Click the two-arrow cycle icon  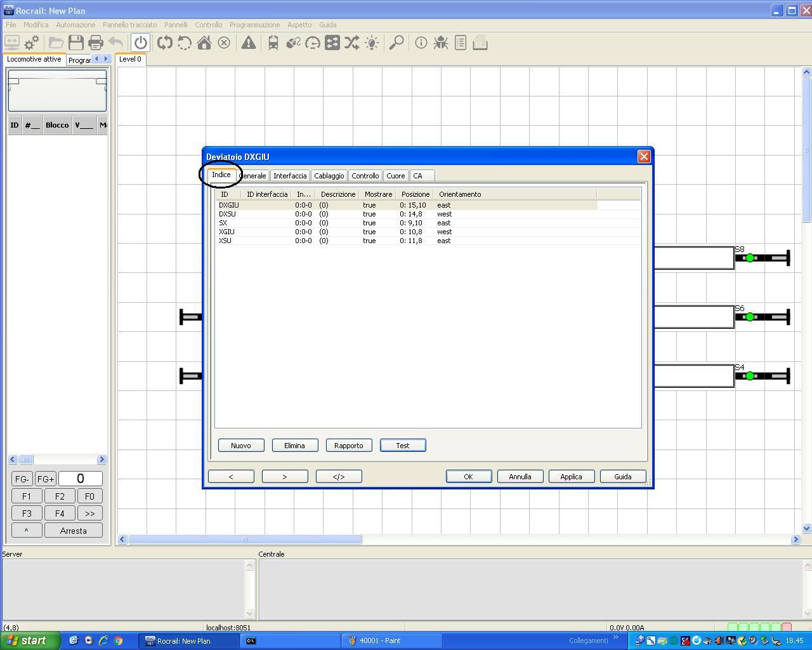pos(165,43)
